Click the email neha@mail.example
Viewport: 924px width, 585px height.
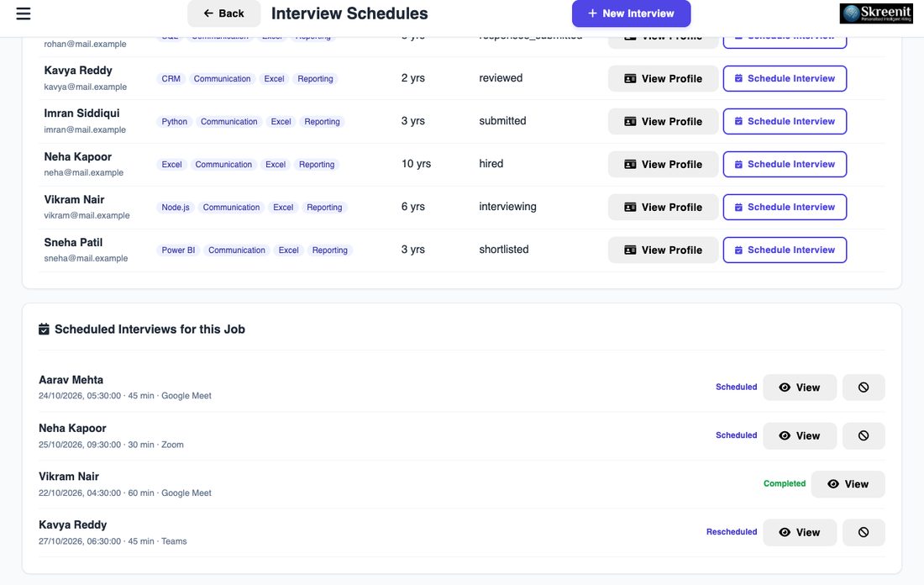(x=84, y=173)
